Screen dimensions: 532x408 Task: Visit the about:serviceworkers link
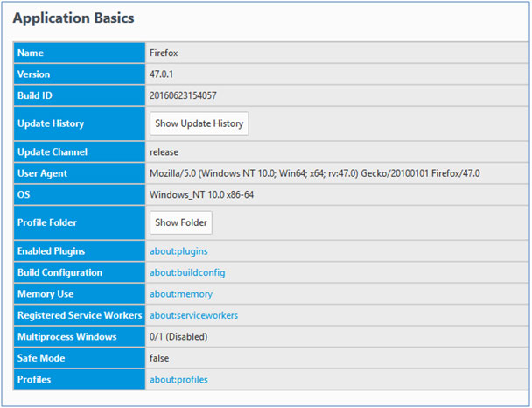click(x=193, y=315)
